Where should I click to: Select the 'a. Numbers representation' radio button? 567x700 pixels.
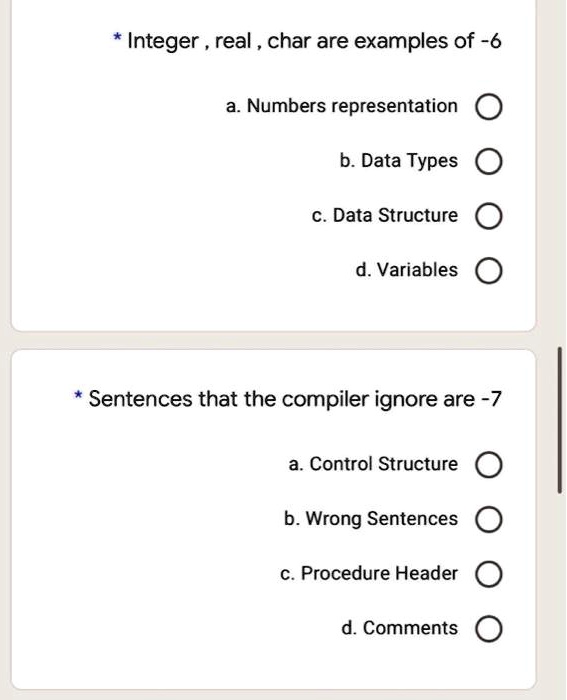pos(488,107)
